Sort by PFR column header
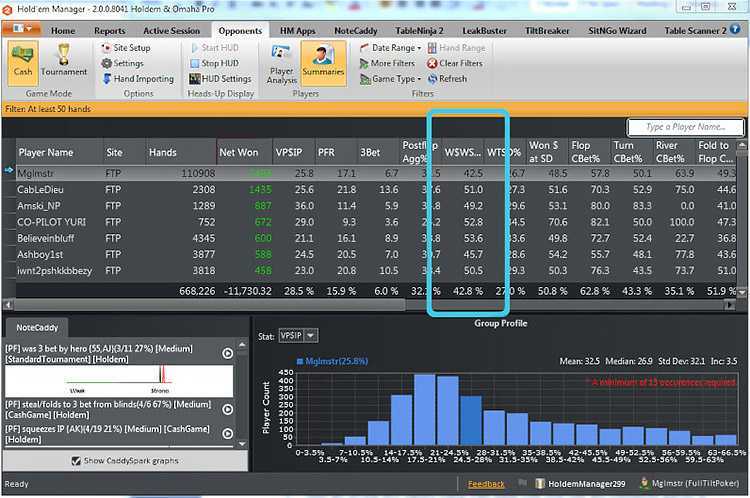Screen dimensions: 750x498 point(336,152)
